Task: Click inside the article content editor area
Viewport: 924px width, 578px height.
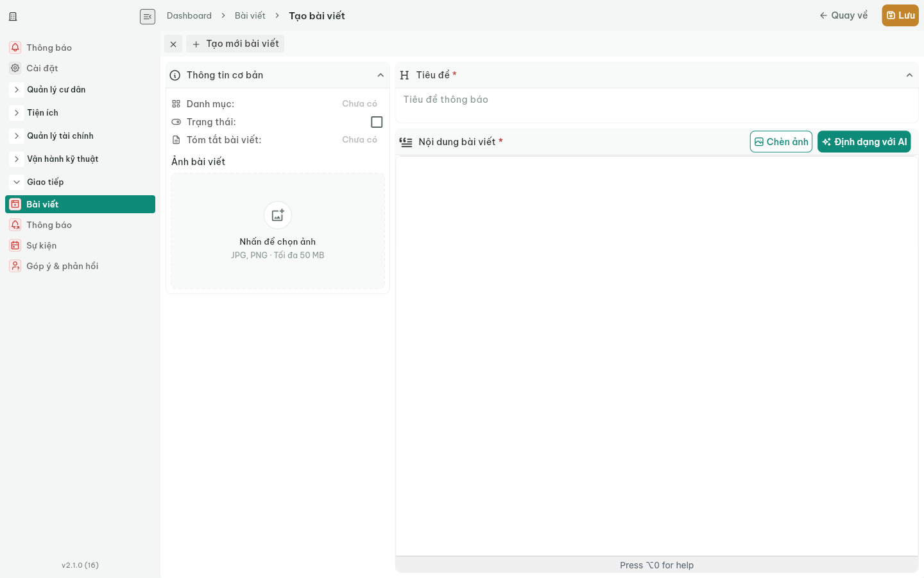Action: 657,356
